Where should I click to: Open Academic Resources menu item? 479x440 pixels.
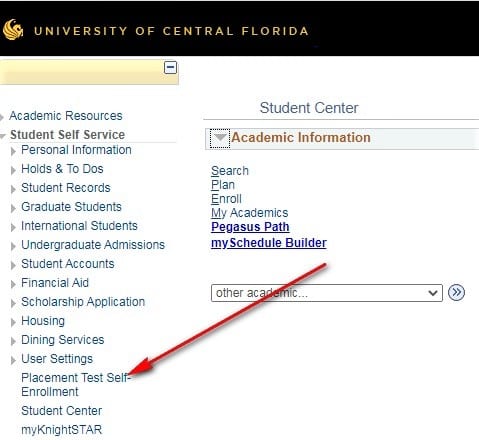[66, 116]
